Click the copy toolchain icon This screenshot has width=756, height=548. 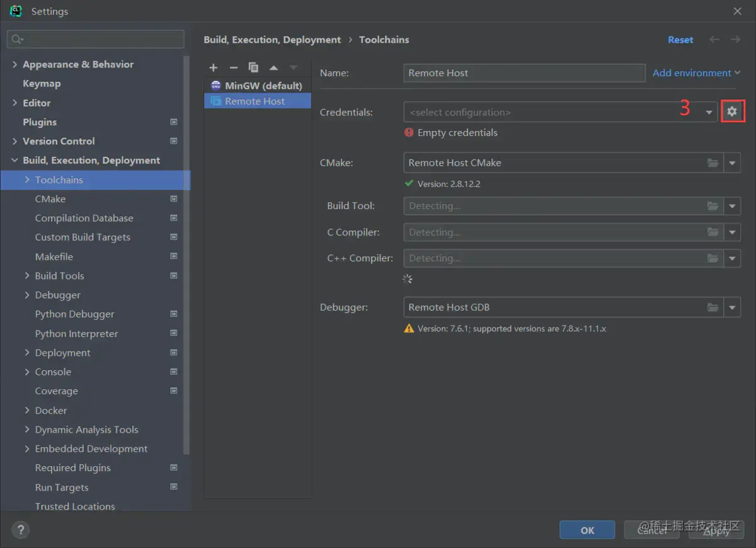point(253,67)
